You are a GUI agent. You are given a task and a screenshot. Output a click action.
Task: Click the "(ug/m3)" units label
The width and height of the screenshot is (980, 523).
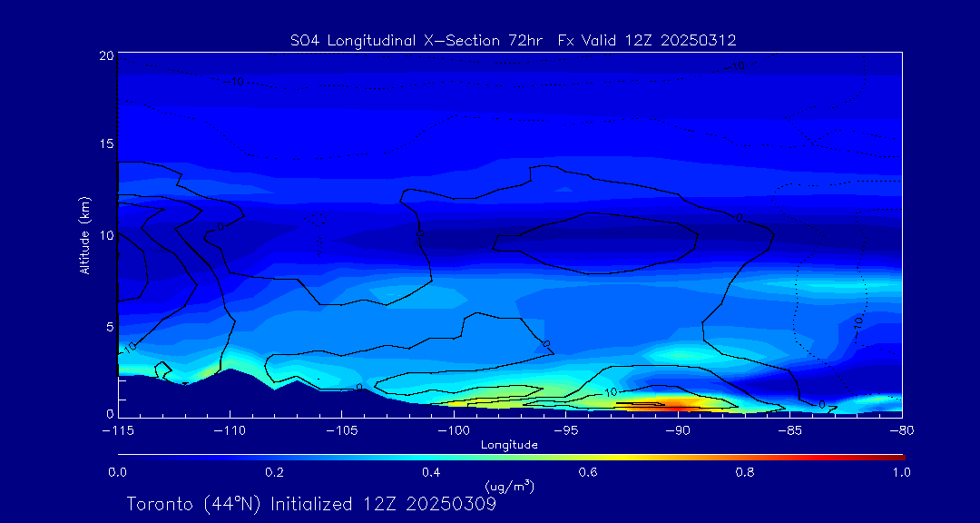click(x=509, y=486)
